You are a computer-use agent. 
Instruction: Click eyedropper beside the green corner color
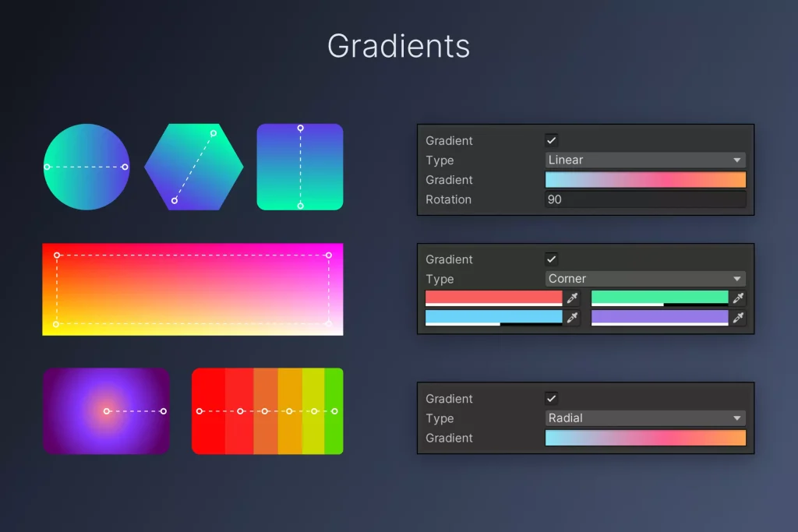[x=738, y=298]
